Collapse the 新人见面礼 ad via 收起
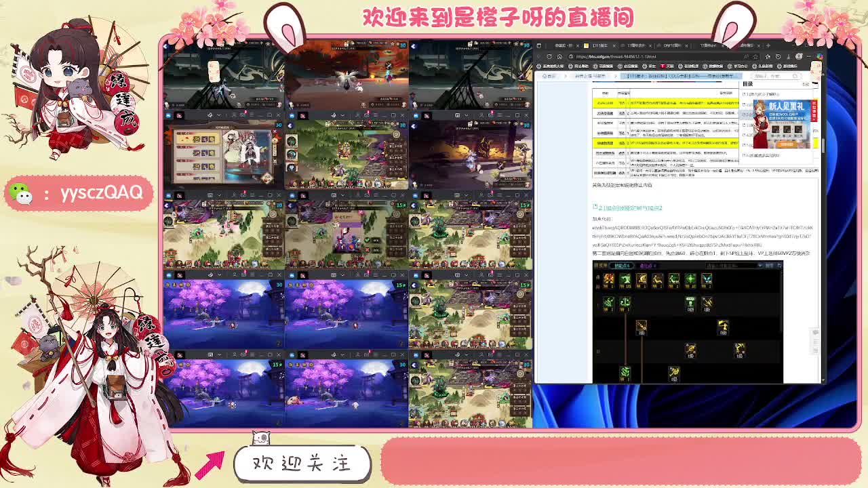This screenshot has height=488, width=868. [814, 111]
